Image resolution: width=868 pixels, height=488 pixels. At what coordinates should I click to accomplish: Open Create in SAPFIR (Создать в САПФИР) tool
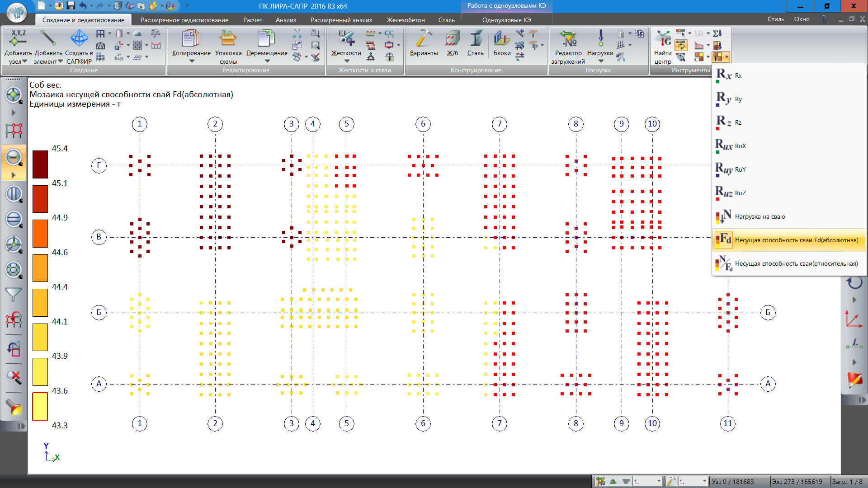click(x=79, y=39)
